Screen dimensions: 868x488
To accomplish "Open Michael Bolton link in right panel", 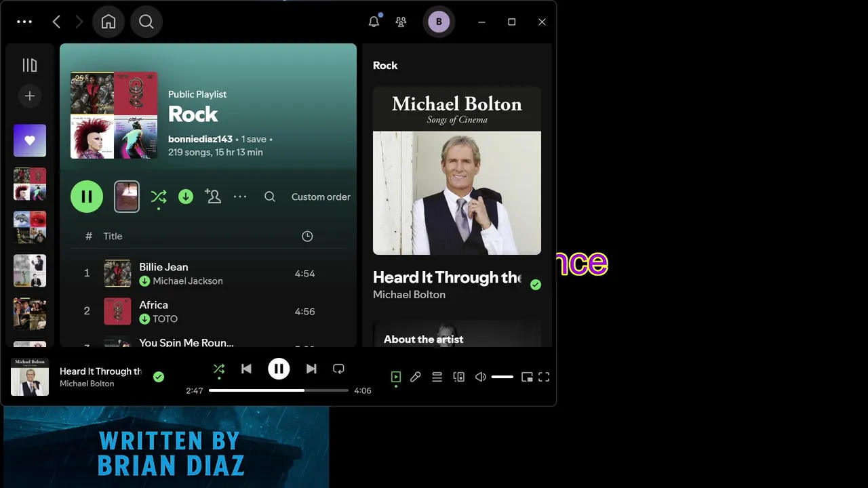I will (x=409, y=295).
